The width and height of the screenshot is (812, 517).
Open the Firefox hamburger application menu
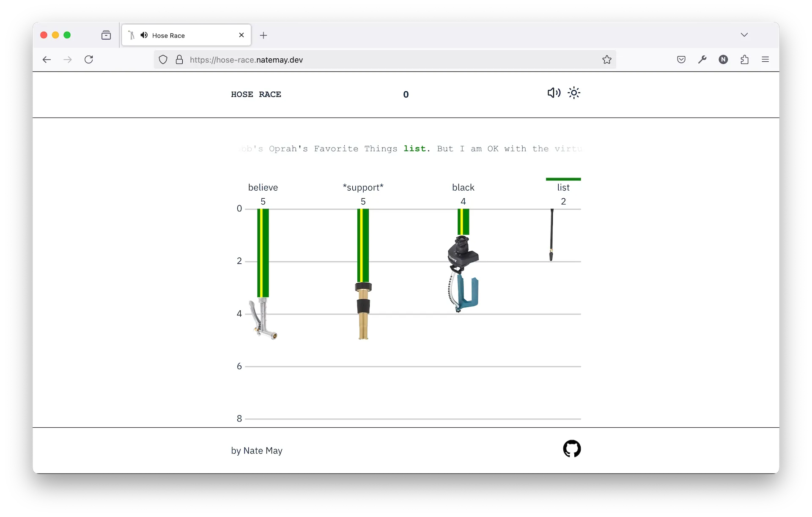click(765, 60)
